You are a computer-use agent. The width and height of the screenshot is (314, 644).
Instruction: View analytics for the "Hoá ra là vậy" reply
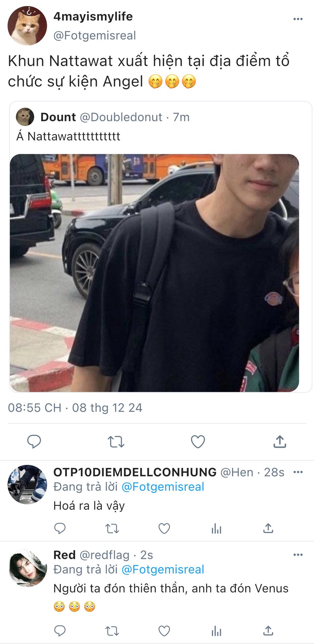point(216,529)
